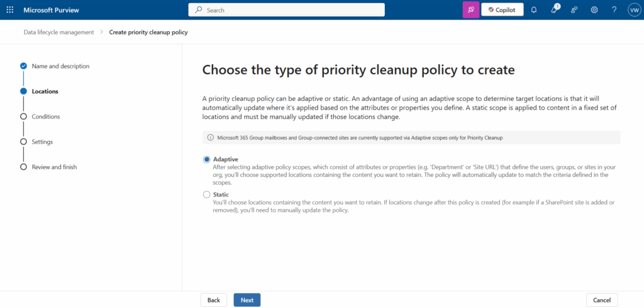Go to the Settings wizard step
The image size is (644, 308).
coord(42,142)
